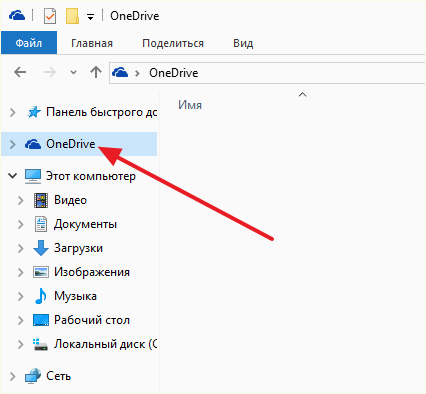
Task: Select OneDrive in the navigation pane
Action: [71, 144]
